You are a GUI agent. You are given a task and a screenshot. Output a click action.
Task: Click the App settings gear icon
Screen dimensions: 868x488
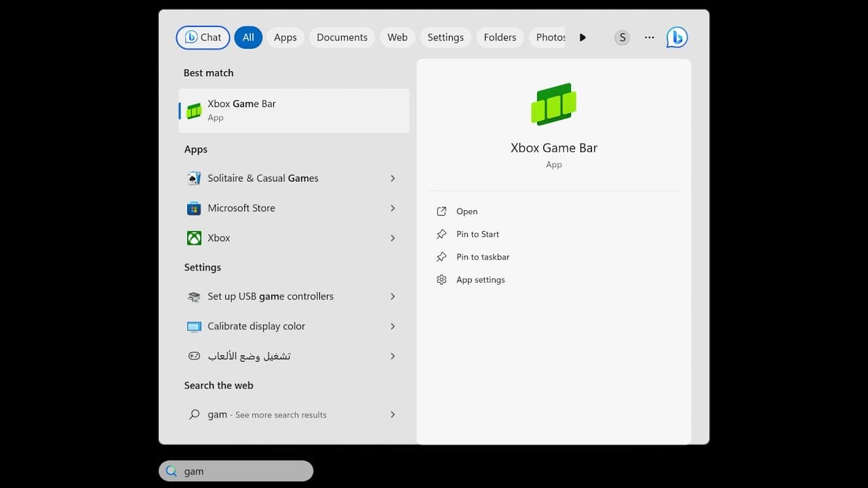click(x=441, y=279)
